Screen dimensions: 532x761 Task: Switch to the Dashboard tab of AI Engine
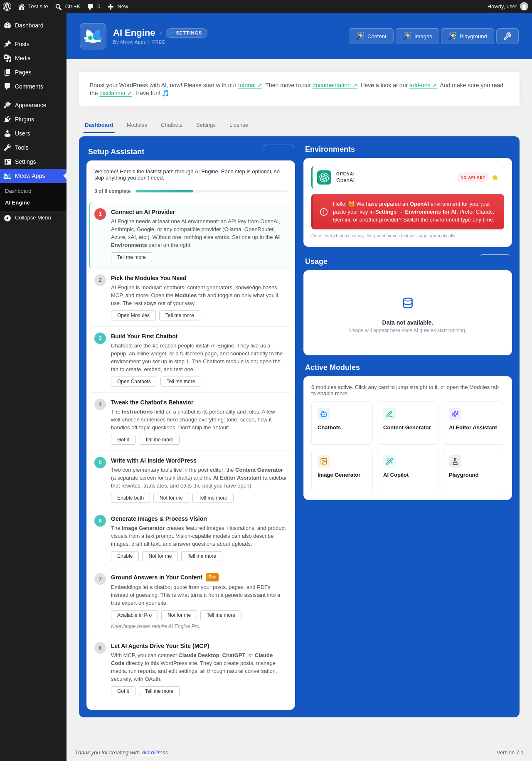[99, 125]
